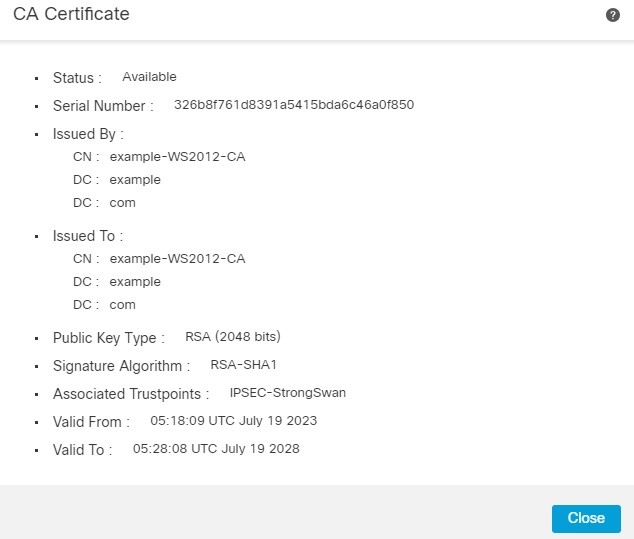Select the serial number 326b8f761d8391a5415bda6c46a0f850
634x539 pixels.
294,104
